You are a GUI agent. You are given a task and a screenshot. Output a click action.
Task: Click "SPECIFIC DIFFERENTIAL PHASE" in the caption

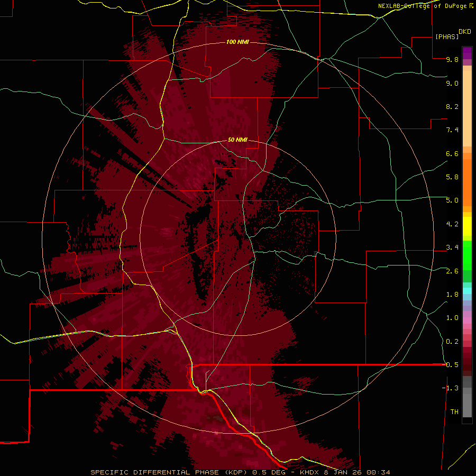coord(154,472)
